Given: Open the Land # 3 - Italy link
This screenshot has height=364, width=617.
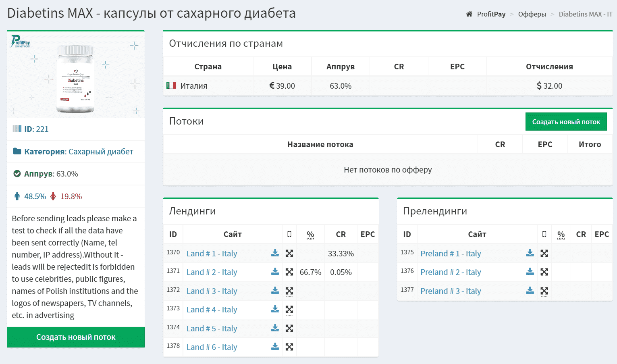Looking at the screenshot, I should [212, 291].
